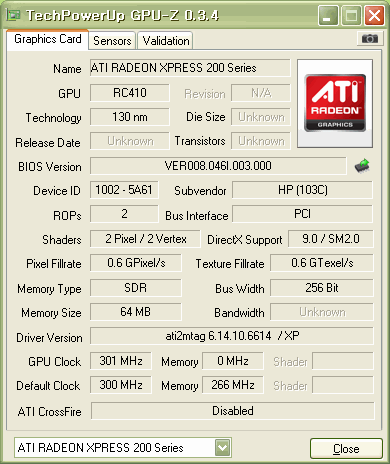The width and height of the screenshot is (390, 464).
Task: Click the DirectX Support label
Action: (x=245, y=240)
